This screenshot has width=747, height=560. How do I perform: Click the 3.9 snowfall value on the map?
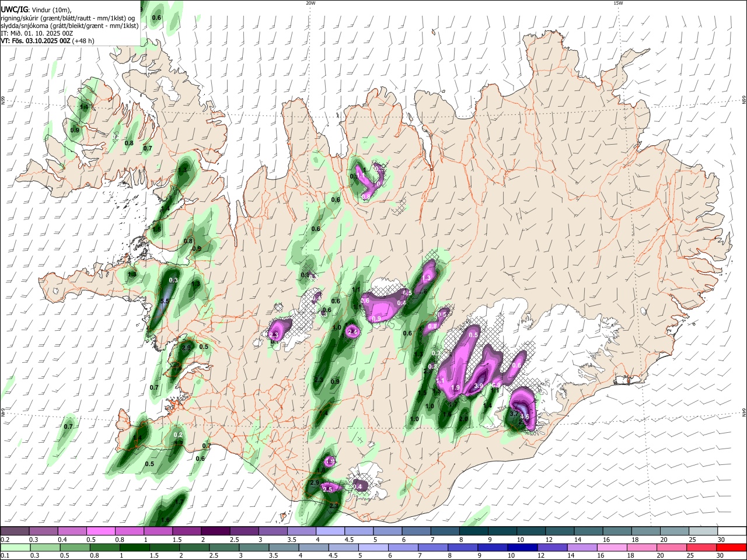pos(479,386)
